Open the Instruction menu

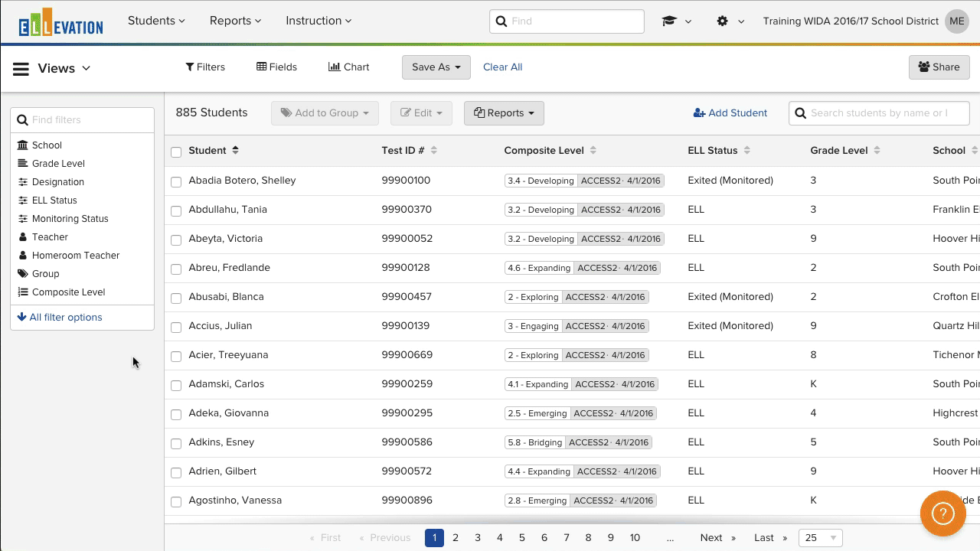tap(318, 21)
